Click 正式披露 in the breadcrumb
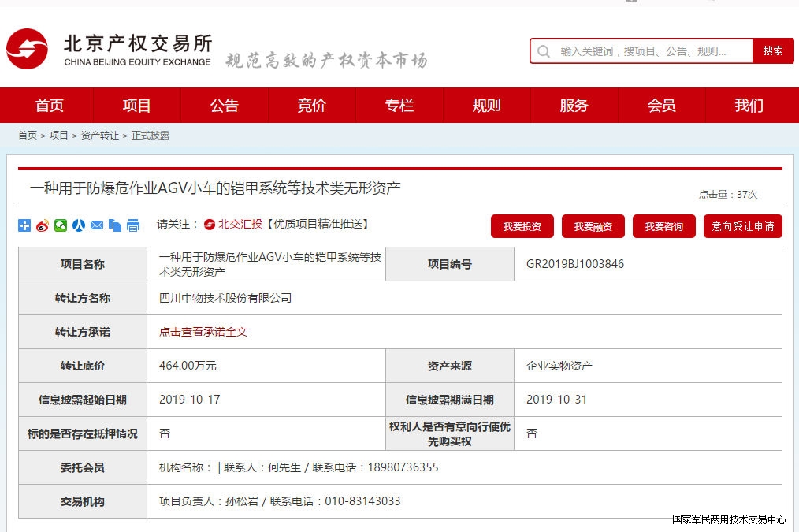This screenshot has width=799, height=532. 151,136
